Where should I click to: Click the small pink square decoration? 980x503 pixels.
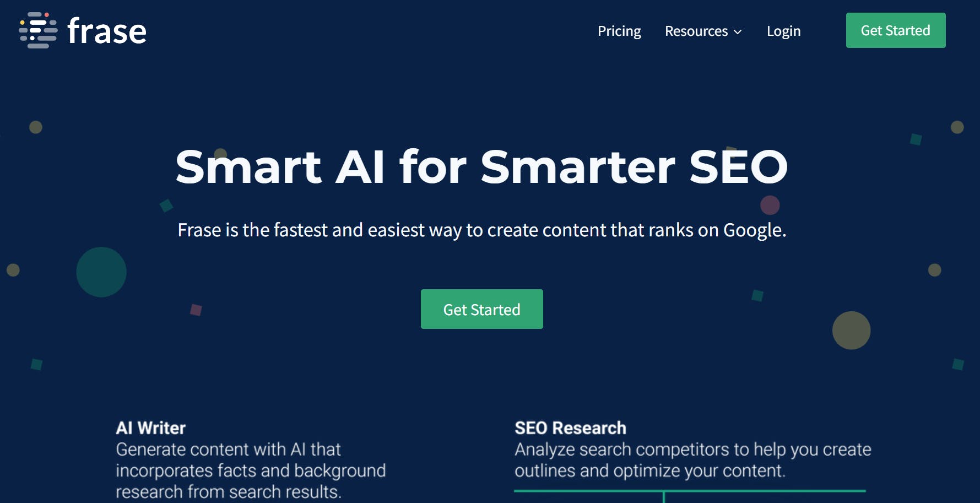[196, 310]
